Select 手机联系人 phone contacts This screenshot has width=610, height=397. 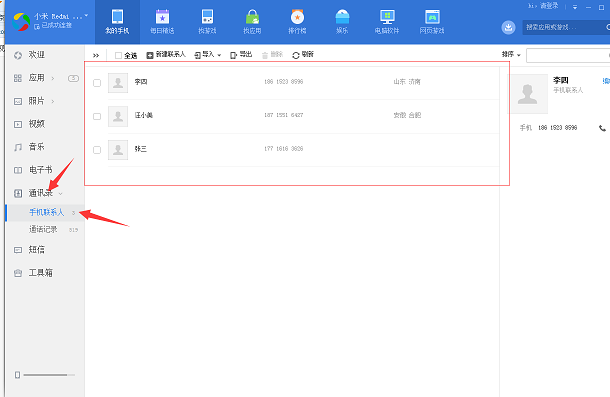(46, 213)
